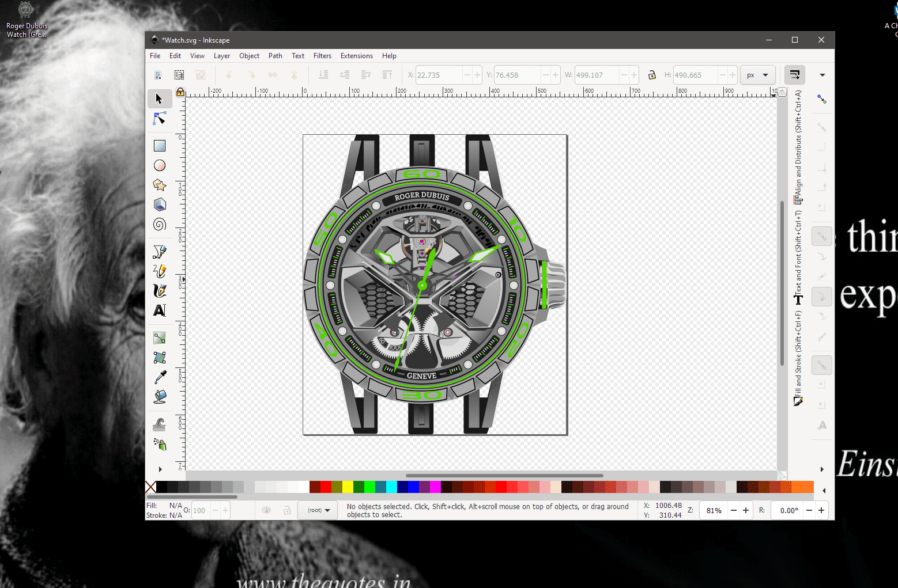Image resolution: width=898 pixels, height=588 pixels.
Task: Toggle the toolbar options button beside px
Action: pyautogui.click(x=795, y=75)
